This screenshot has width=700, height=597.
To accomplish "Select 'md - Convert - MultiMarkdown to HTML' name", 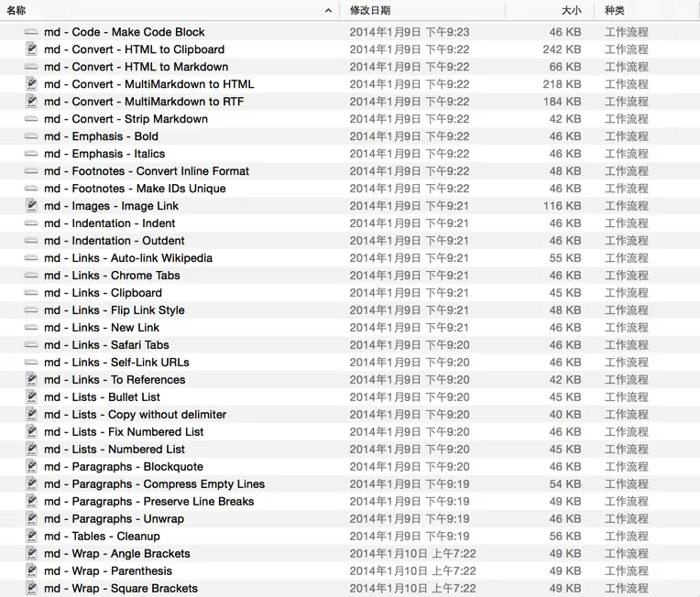I will 148,84.
